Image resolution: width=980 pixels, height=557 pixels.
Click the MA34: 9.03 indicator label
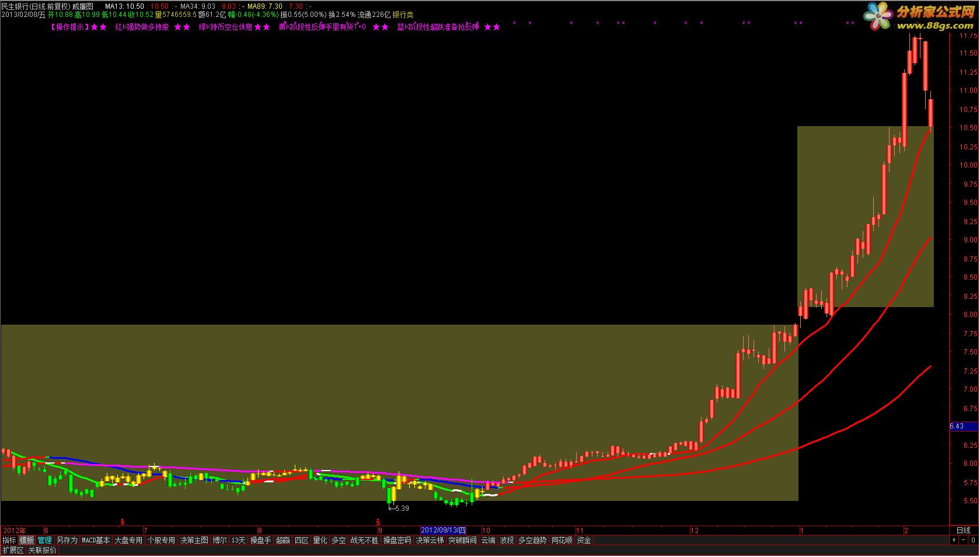[197, 6]
